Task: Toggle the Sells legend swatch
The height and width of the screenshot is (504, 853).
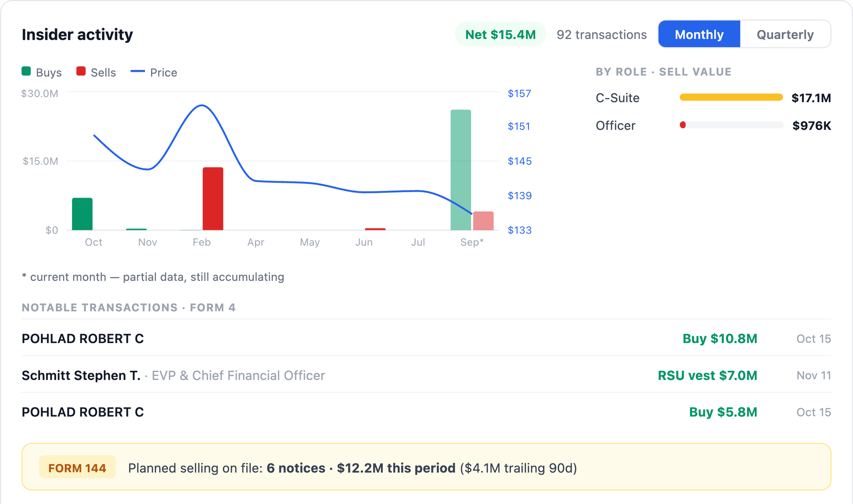Action: pyautogui.click(x=81, y=71)
